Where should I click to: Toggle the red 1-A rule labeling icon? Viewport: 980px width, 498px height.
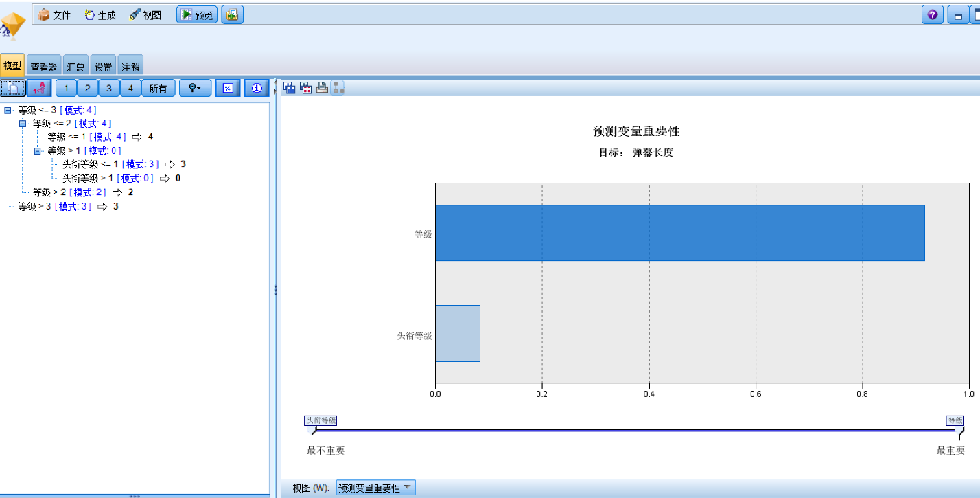[40, 88]
